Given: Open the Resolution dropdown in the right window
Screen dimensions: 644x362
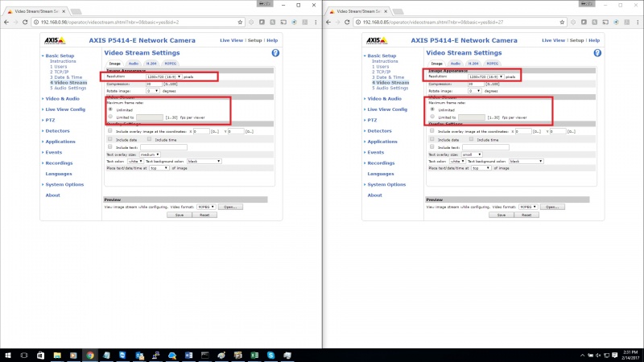Looking at the screenshot, I should [x=485, y=76].
